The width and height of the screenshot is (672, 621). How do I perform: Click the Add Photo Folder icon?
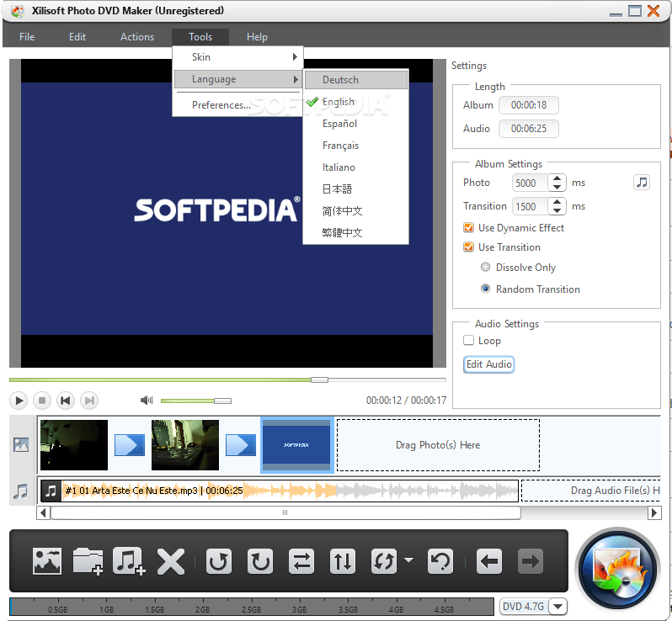coord(88,561)
